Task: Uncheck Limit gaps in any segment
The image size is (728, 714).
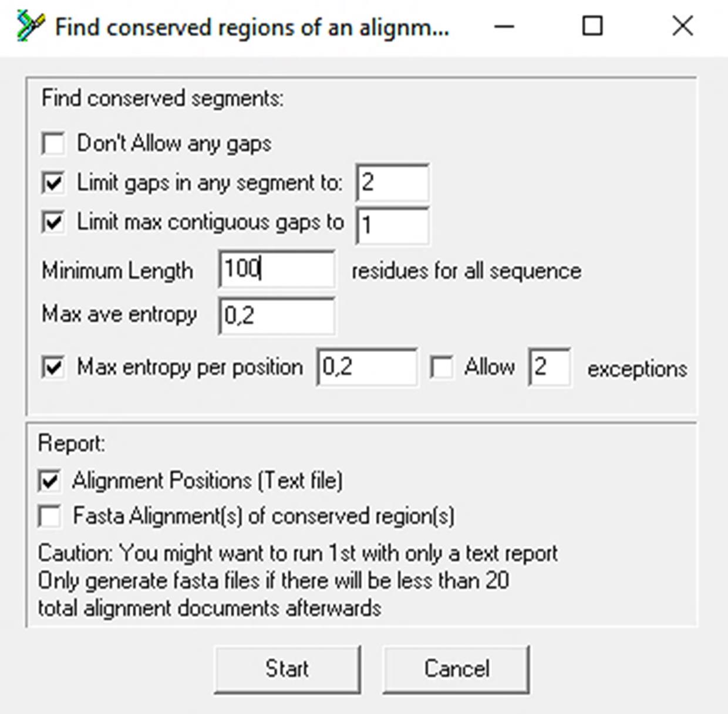Action: point(53,183)
